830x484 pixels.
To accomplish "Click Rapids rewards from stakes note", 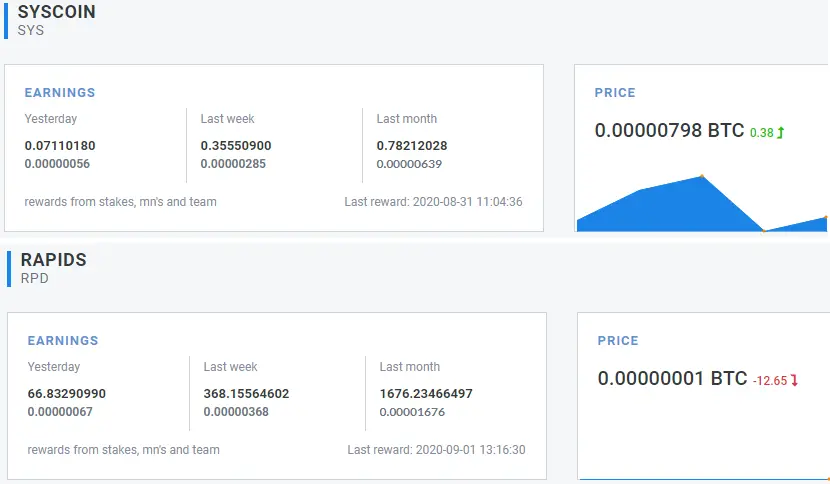I will pyautogui.click(x=124, y=450).
